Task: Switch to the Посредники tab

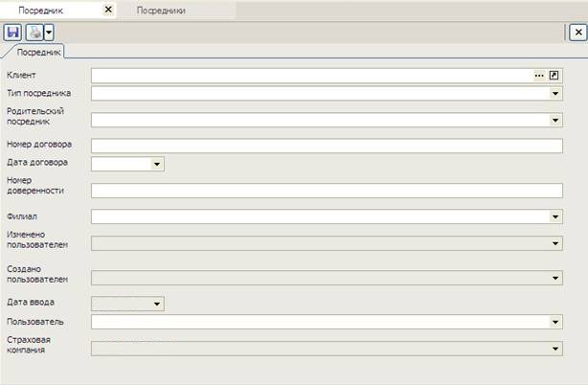Action: click(x=160, y=10)
